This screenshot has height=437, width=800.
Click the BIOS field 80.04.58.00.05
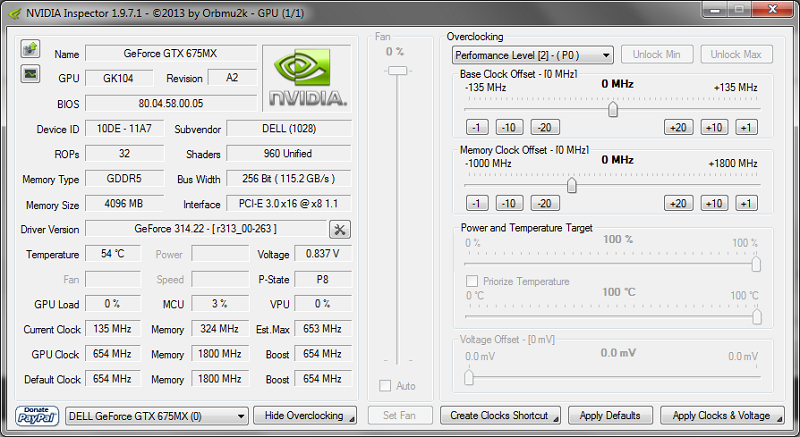tap(171, 103)
